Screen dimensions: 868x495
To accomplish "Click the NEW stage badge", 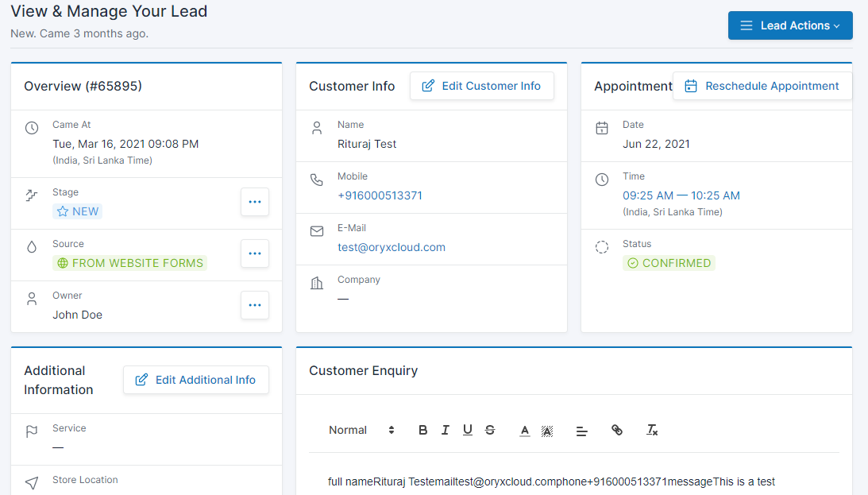I will (x=78, y=211).
